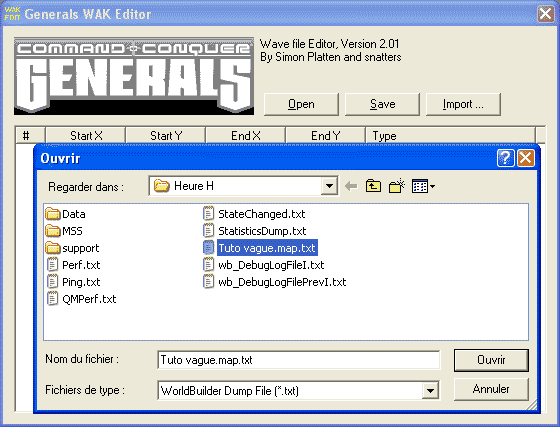Open the view menu icon

pyautogui.click(x=423, y=186)
